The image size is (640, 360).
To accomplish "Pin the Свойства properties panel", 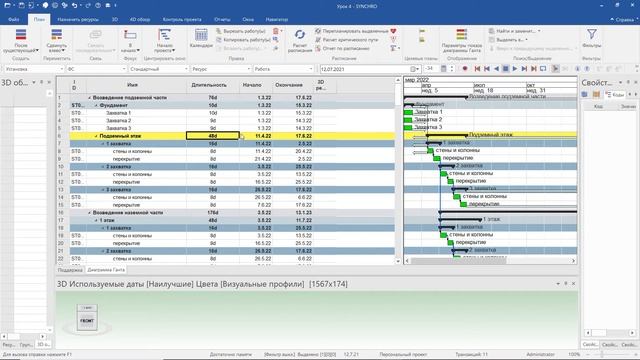I will click(628, 82).
